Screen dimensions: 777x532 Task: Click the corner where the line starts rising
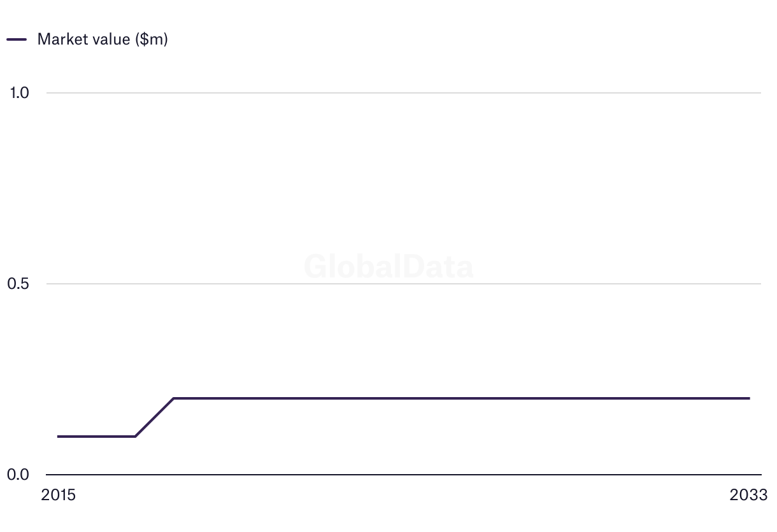[x=135, y=437]
